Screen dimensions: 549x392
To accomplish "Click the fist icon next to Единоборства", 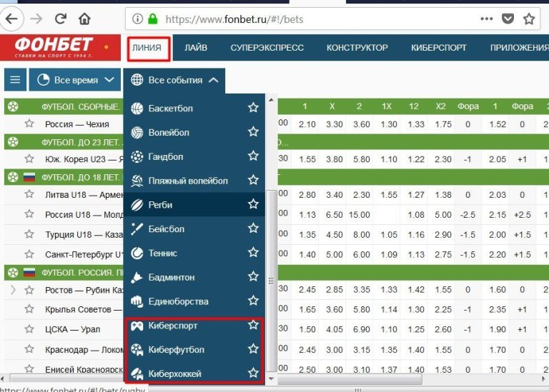I will pyautogui.click(x=137, y=301).
